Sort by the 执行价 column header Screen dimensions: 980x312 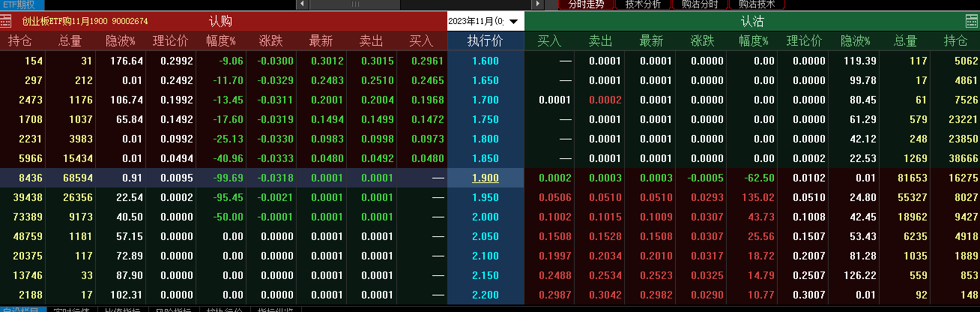coord(486,40)
